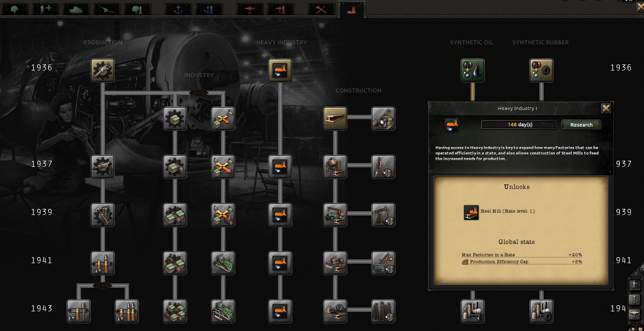The width and height of the screenshot is (644, 331).
Task: Select the 1939 Production tools technology
Action: click(x=103, y=215)
